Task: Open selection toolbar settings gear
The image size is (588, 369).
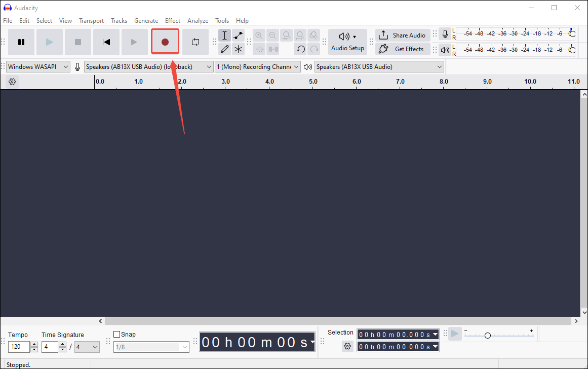Action: (347, 346)
